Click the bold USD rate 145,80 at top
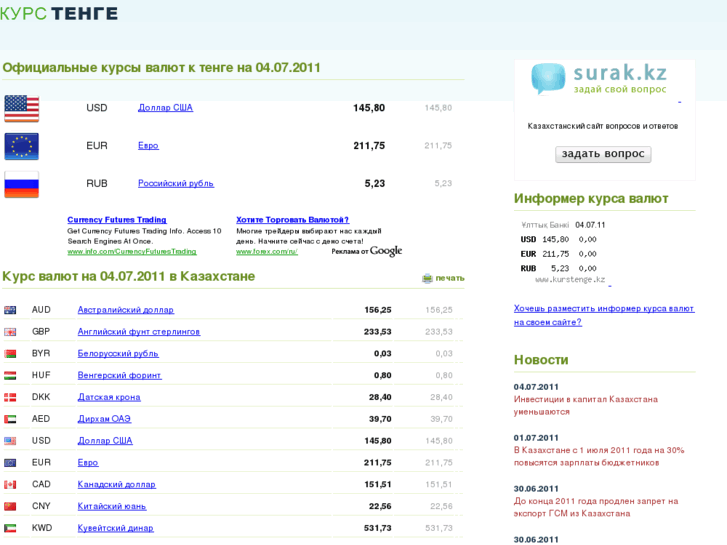Viewport: 727px width, 545px height. click(369, 108)
